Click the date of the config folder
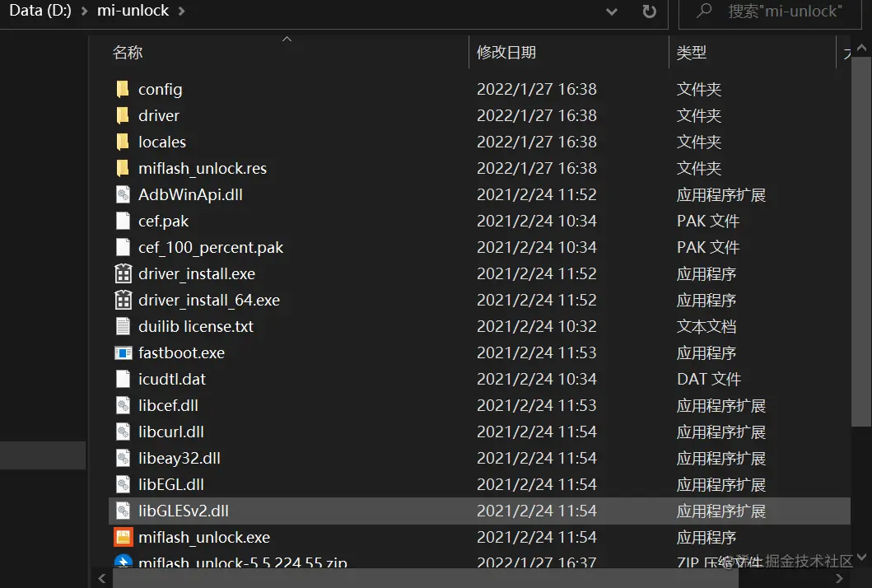Viewport: 872px width, 588px height. 537,89
